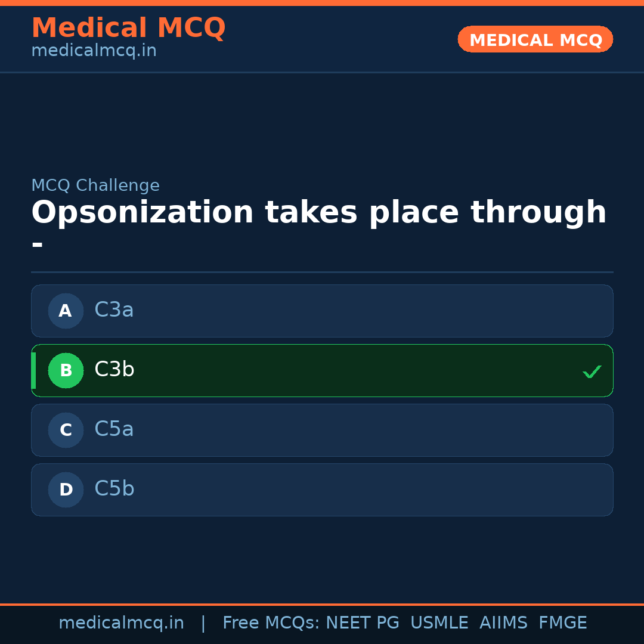This screenshot has height=644, width=644.
Task: Click the circular C badge icon
Action: (x=66, y=430)
